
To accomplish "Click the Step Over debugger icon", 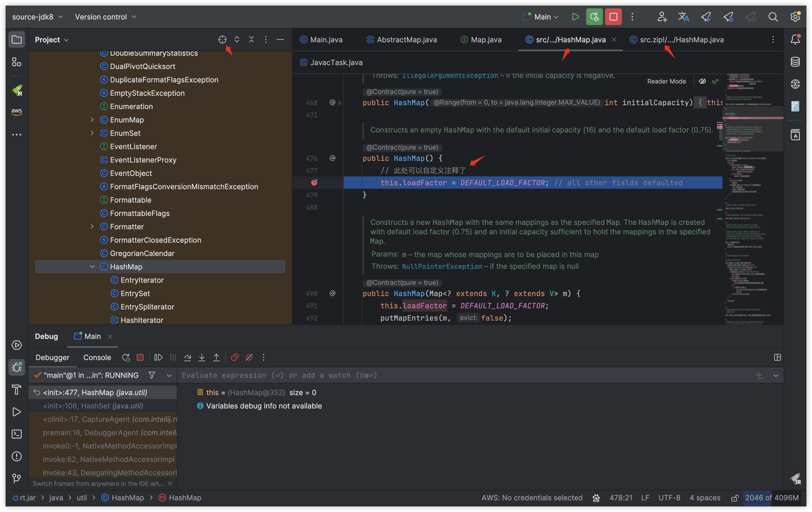I will pos(188,357).
